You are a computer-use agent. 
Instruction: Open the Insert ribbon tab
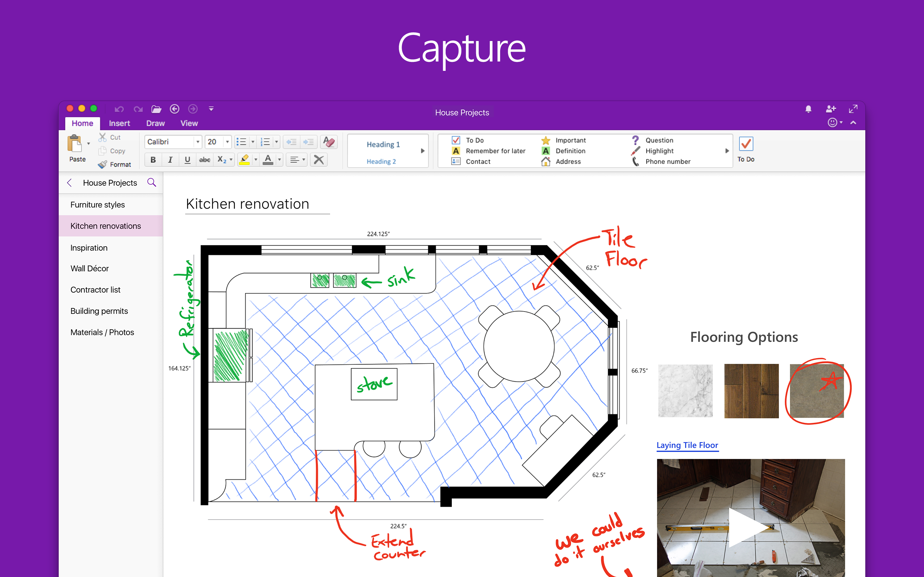tap(119, 123)
